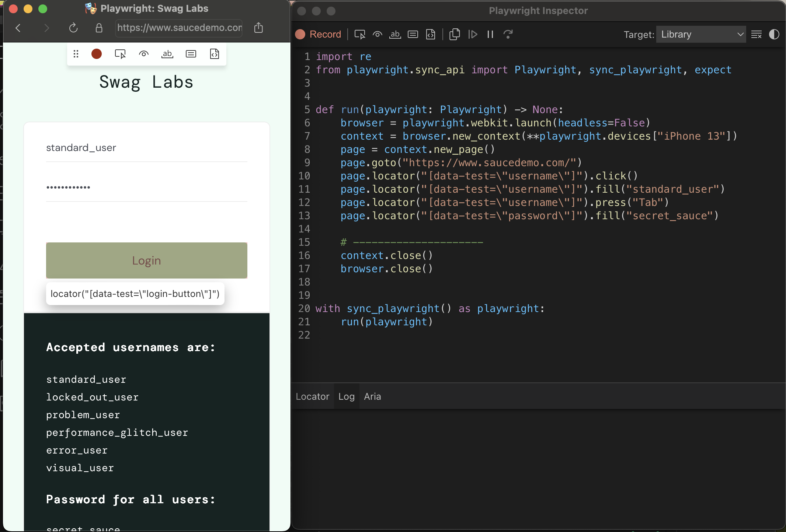Open the Target Library dropdown
Viewport: 786px width, 532px height.
point(700,34)
